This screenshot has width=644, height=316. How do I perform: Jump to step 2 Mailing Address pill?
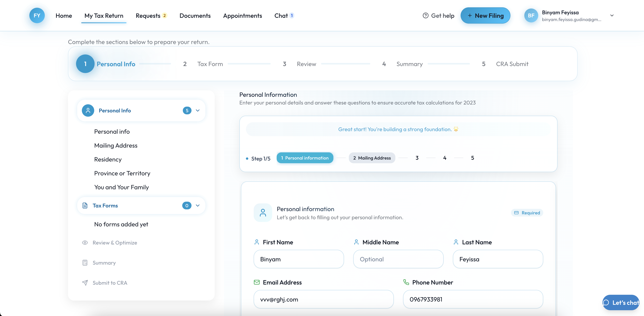click(372, 158)
